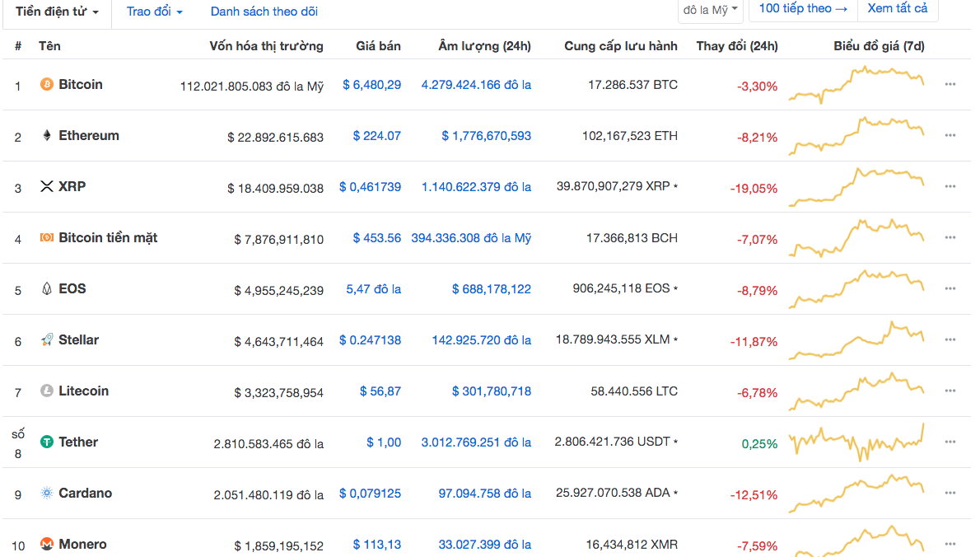Expand the Trao đổi dropdown

pyautogui.click(x=154, y=12)
